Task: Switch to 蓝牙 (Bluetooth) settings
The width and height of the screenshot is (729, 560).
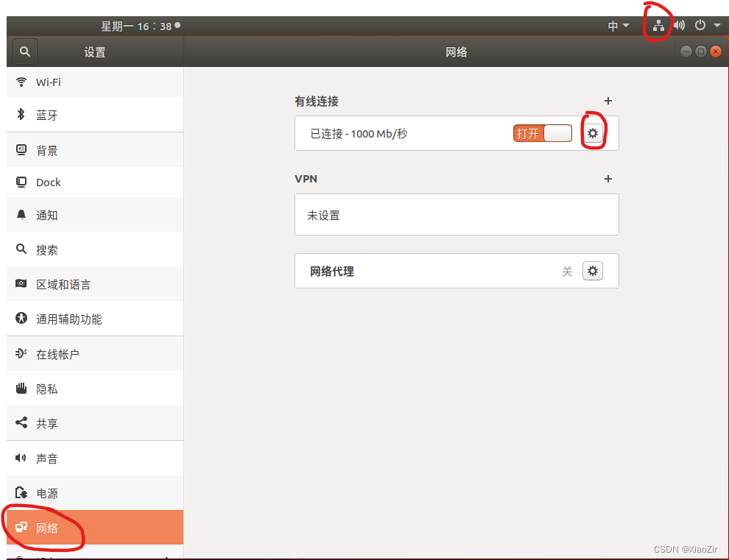Action: [47, 114]
